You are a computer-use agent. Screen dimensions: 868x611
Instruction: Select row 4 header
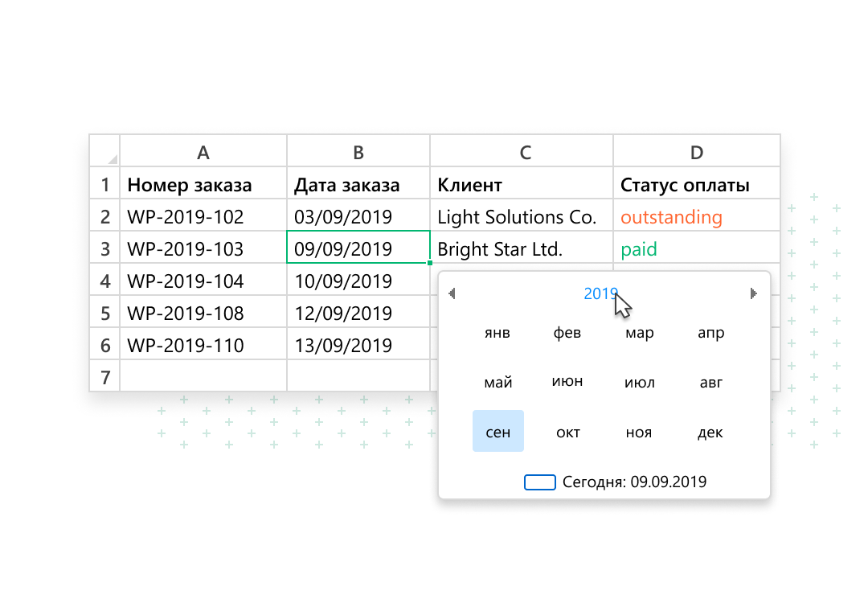[x=104, y=281]
